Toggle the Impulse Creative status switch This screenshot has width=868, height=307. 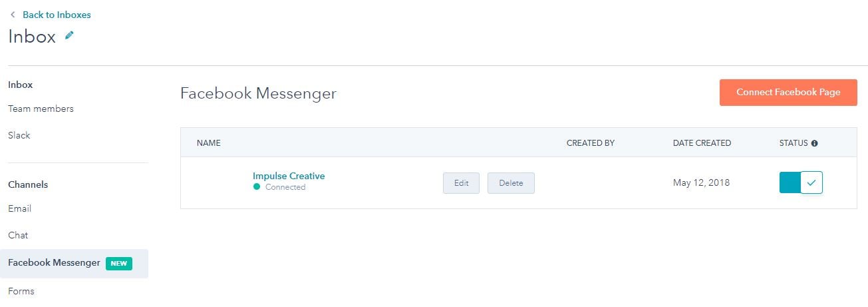[x=801, y=182]
